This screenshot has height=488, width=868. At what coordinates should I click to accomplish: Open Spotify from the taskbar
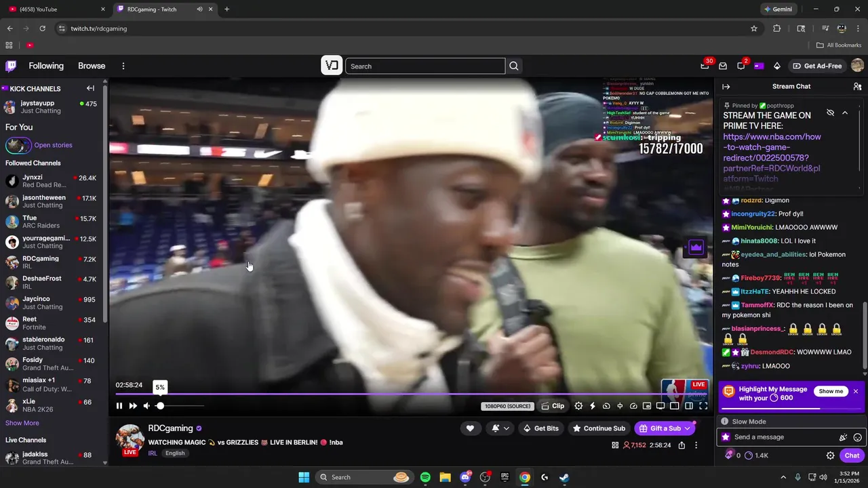click(x=425, y=477)
